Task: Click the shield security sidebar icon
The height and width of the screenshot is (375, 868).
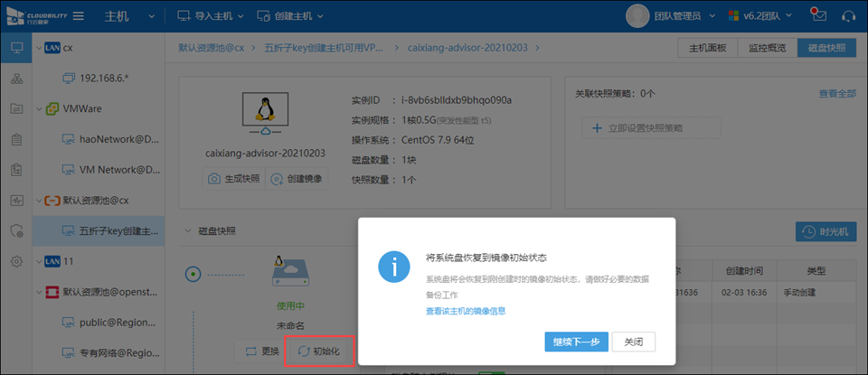Action: tap(16, 230)
